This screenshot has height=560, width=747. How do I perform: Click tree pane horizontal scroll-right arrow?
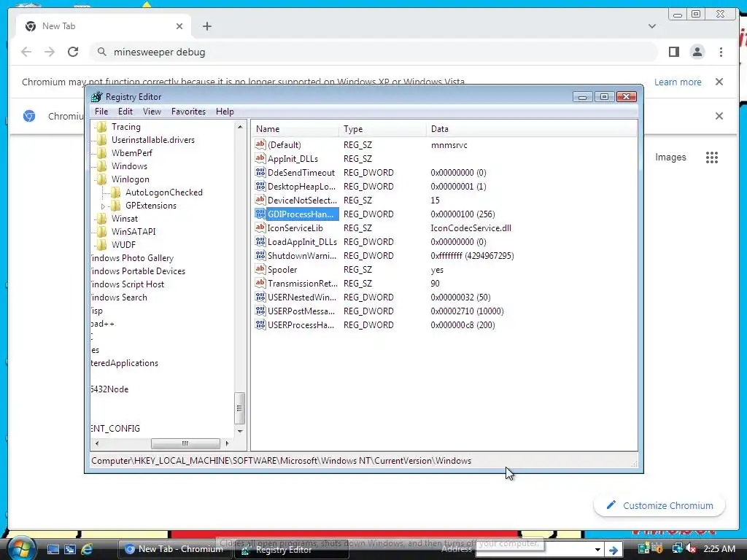(x=228, y=443)
